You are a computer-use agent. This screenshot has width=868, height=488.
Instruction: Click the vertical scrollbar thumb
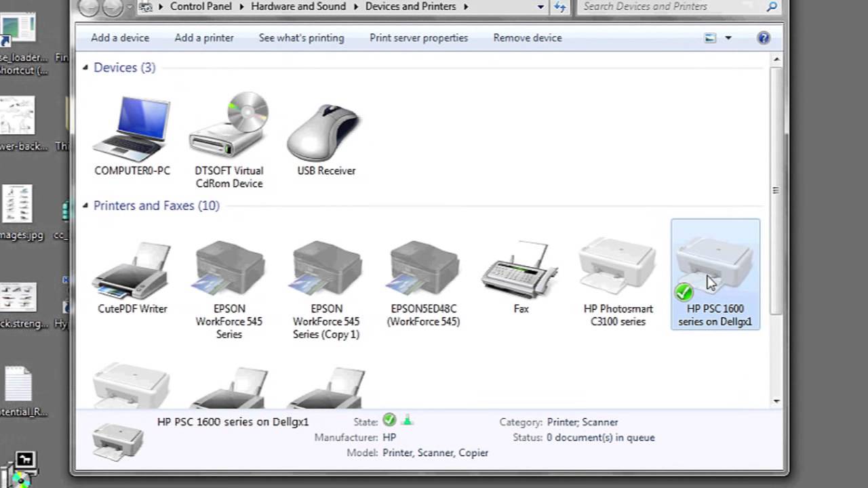(777, 191)
